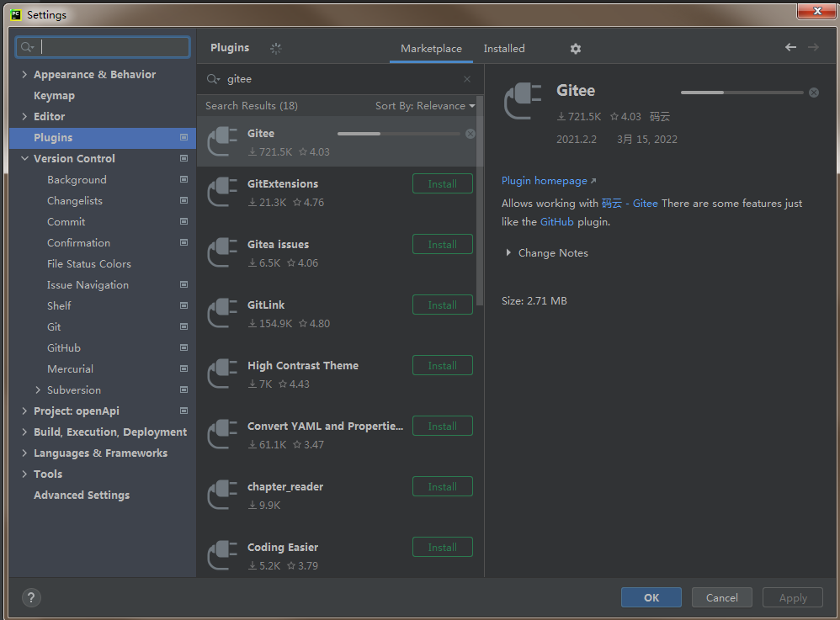Click the plugin results list scrollbar
This screenshot has width=840, height=620.
click(x=480, y=200)
